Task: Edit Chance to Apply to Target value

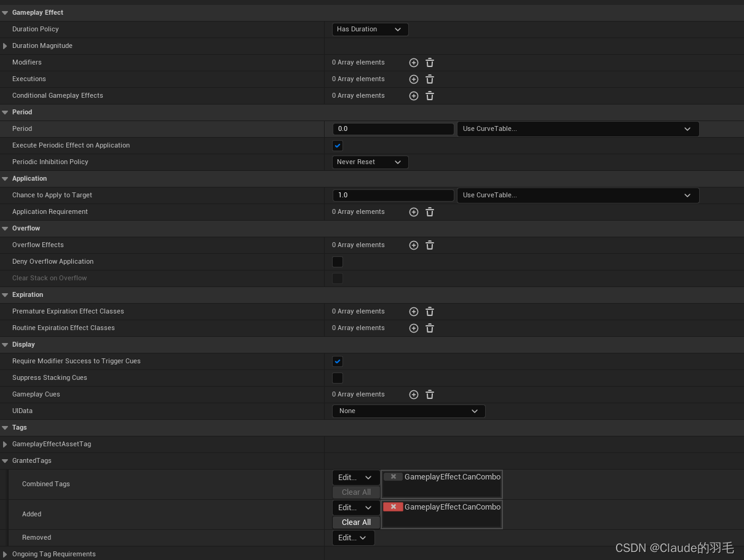Action: [x=394, y=195]
